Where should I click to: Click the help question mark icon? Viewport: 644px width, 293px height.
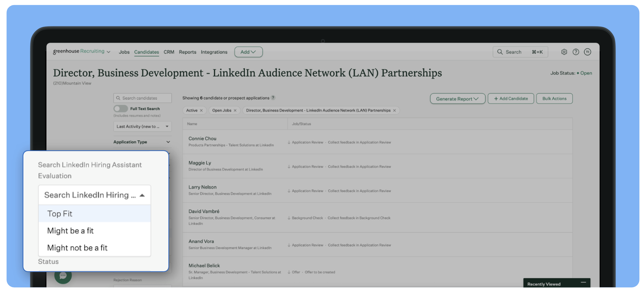(x=576, y=52)
